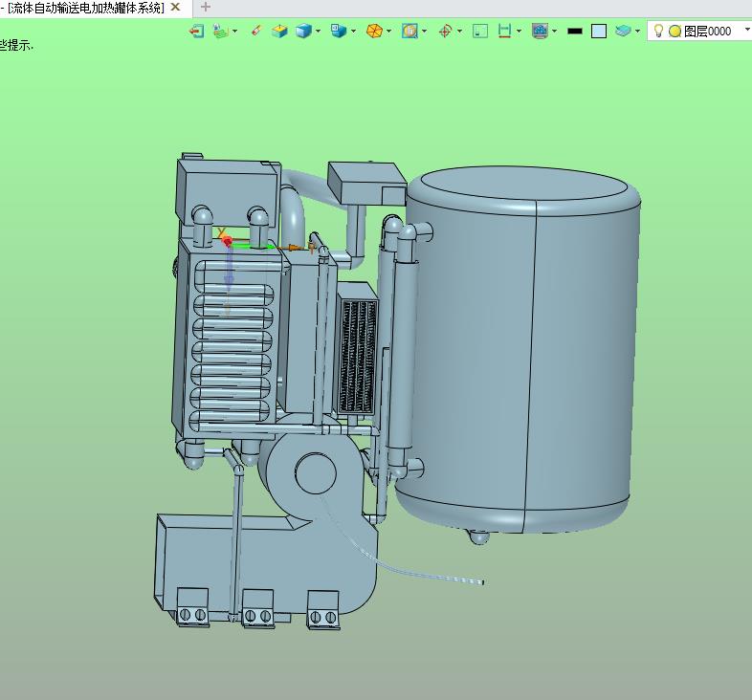Open dropdown beside the monitor screen icon

tap(554, 31)
